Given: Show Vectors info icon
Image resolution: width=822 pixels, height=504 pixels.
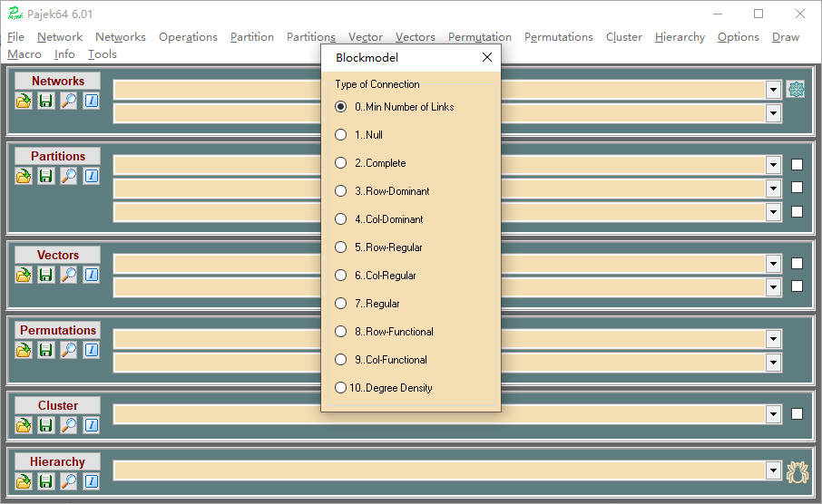Looking at the screenshot, I should (92, 275).
